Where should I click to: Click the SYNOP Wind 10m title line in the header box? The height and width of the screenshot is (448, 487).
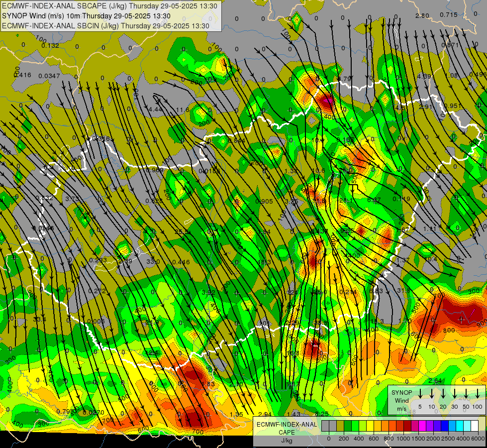click(x=86, y=16)
